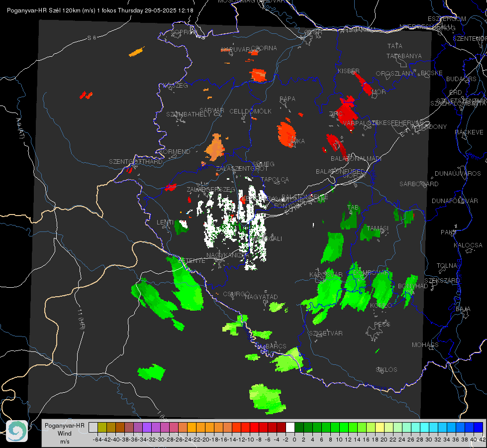Click the '11 (HR)' road label
This screenshot has width=487, height=448.
pos(81,319)
